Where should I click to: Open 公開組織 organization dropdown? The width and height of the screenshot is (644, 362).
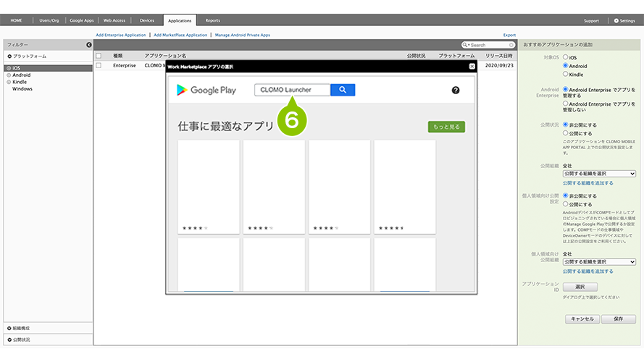(599, 174)
